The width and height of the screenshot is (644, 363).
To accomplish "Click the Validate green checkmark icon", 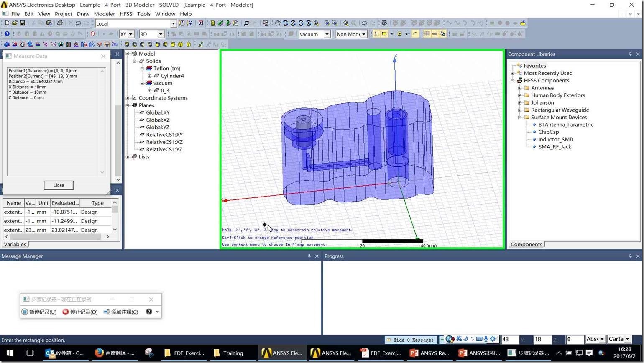I will 220,23.
